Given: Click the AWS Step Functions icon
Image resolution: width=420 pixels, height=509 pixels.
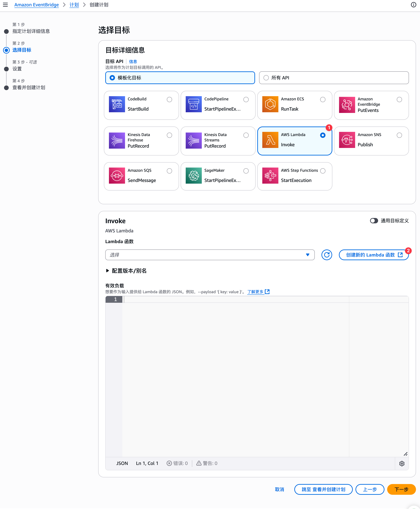Looking at the screenshot, I should 270,176.
